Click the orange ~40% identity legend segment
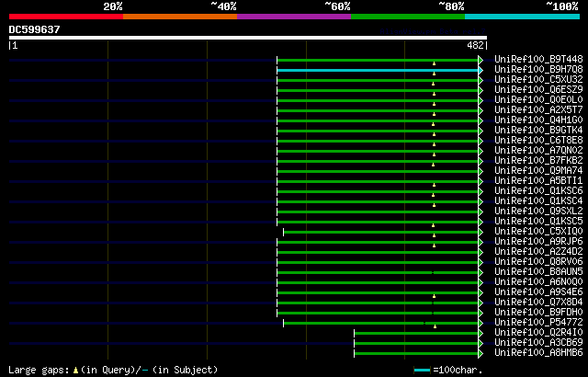The image size is (588, 377). point(180,17)
